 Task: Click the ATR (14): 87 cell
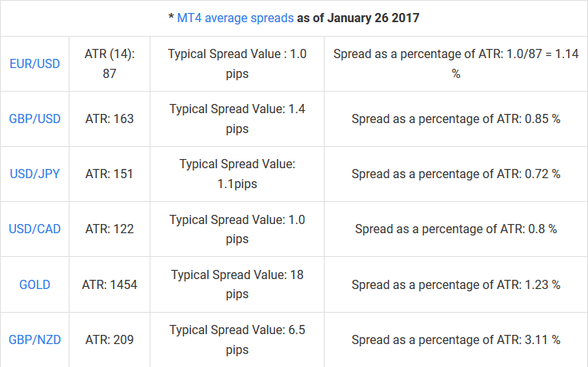click(x=109, y=63)
